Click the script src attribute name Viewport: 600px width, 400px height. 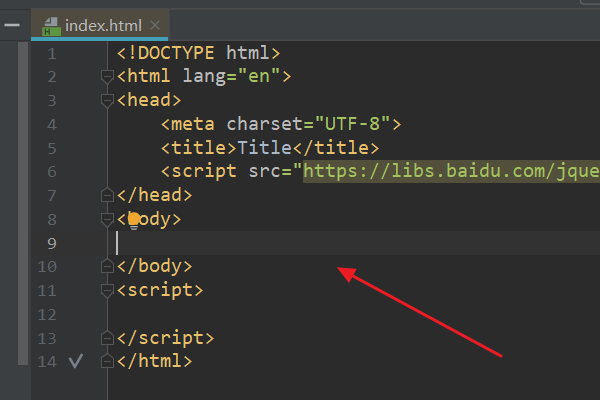point(264,171)
